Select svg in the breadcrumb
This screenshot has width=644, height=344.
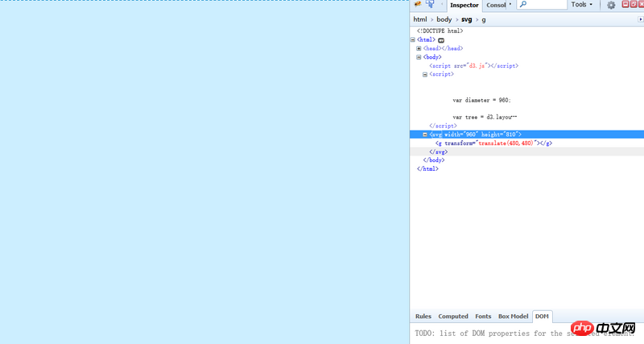click(467, 19)
